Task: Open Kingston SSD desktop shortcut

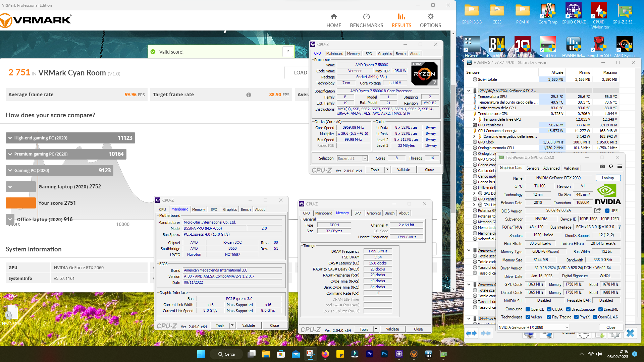Action: click(599, 47)
